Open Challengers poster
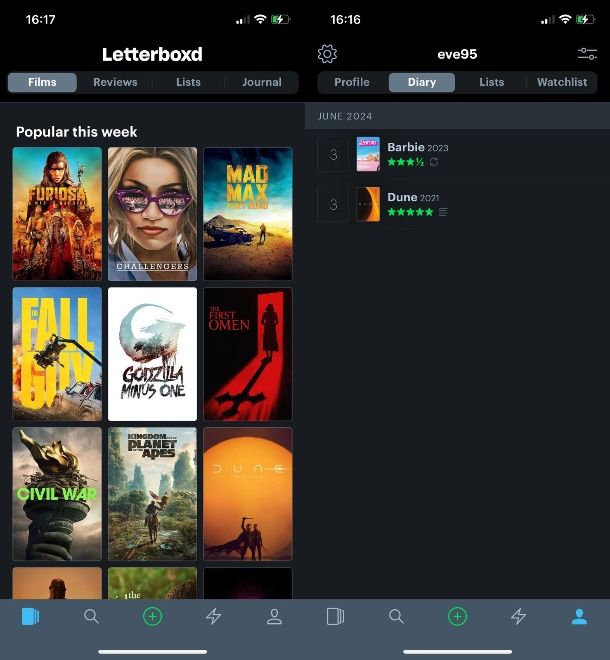This screenshot has height=660, width=610. click(x=152, y=214)
